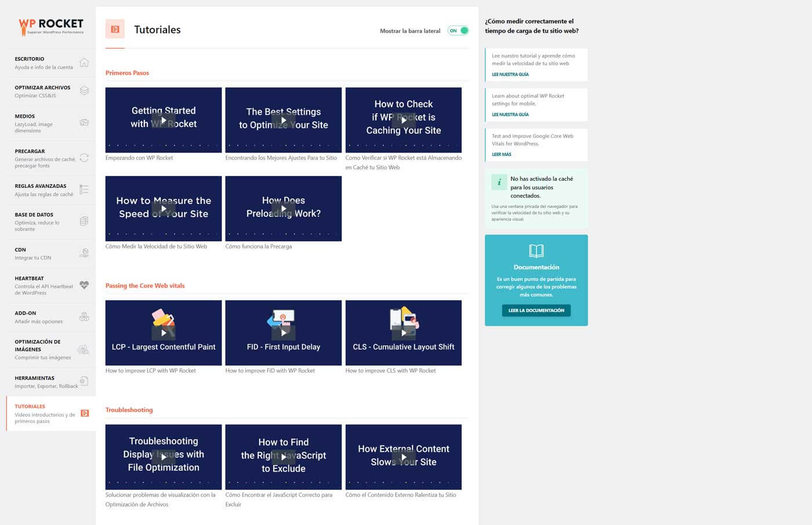Select Reglas Avanzadas in the sidebar

[51, 190]
